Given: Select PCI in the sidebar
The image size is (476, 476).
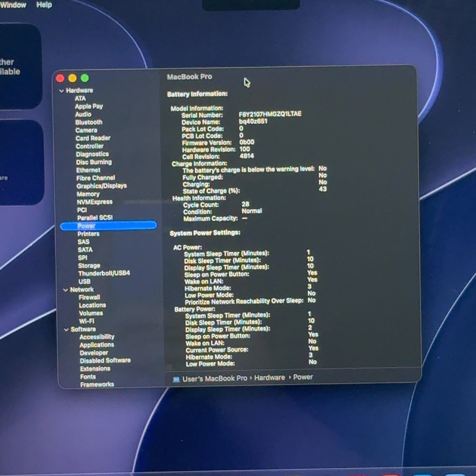Looking at the screenshot, I should tap(82, 210).
